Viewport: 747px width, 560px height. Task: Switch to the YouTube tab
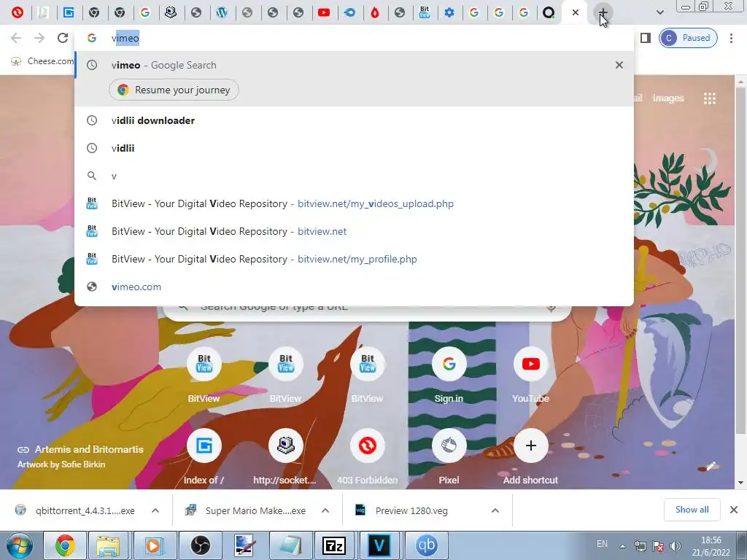tap(324, 13)
